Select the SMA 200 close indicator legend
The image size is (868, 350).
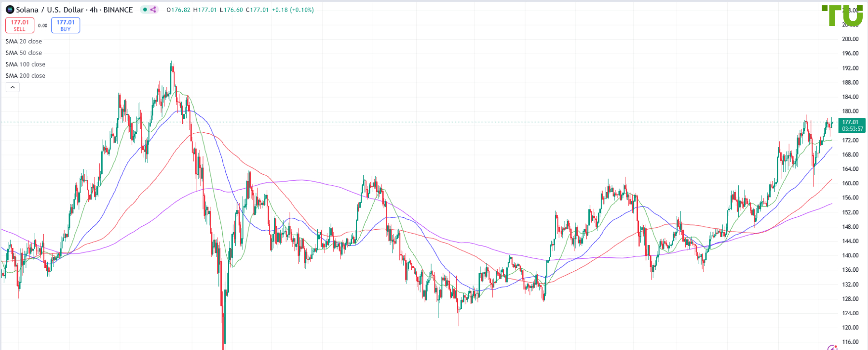[26, 76]
